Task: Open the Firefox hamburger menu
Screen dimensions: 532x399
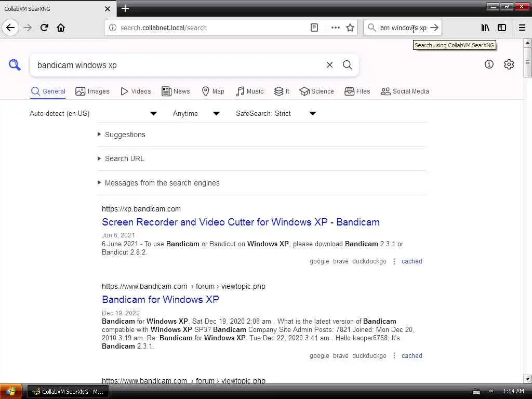Action: coord(522,28)
